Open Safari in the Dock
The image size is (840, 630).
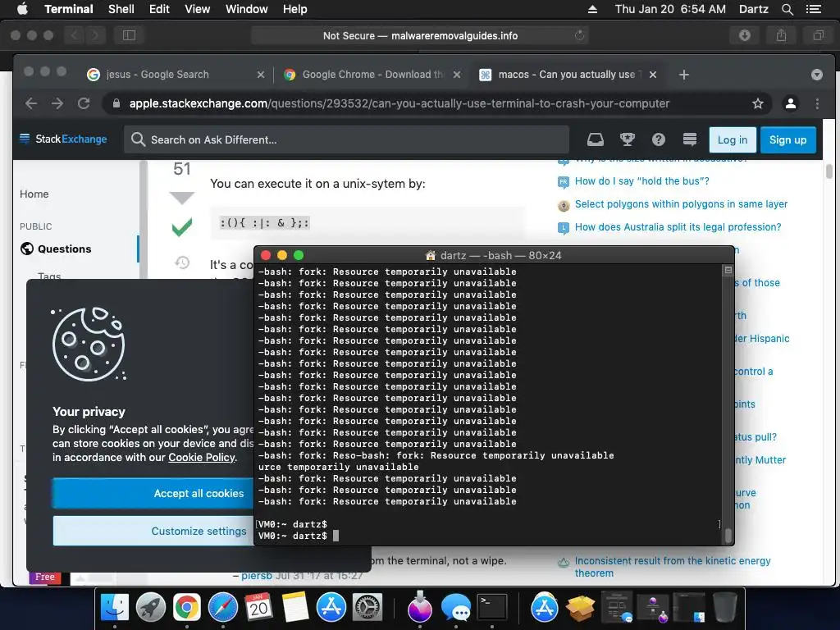pyautogui.click(x=223, y=608)
